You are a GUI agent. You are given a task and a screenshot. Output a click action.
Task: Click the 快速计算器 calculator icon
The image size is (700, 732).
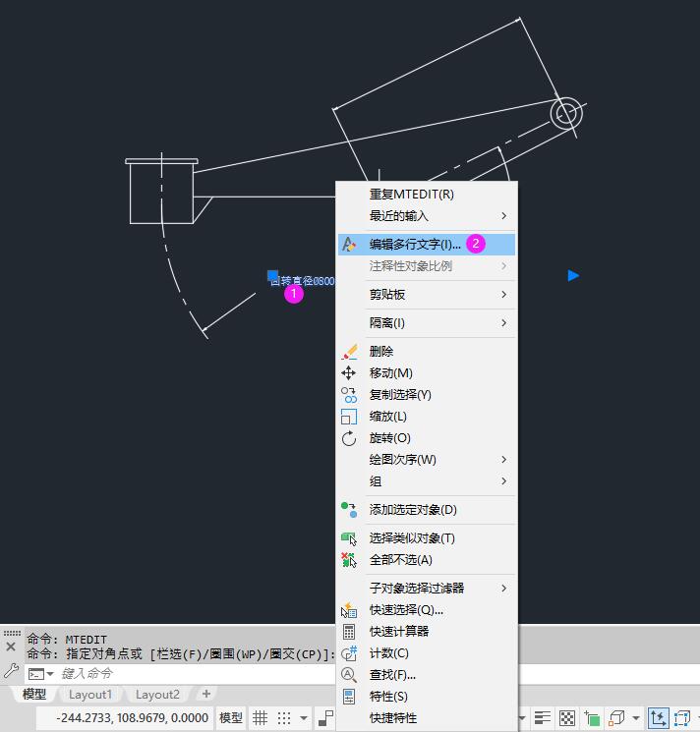tap(349, 632)
